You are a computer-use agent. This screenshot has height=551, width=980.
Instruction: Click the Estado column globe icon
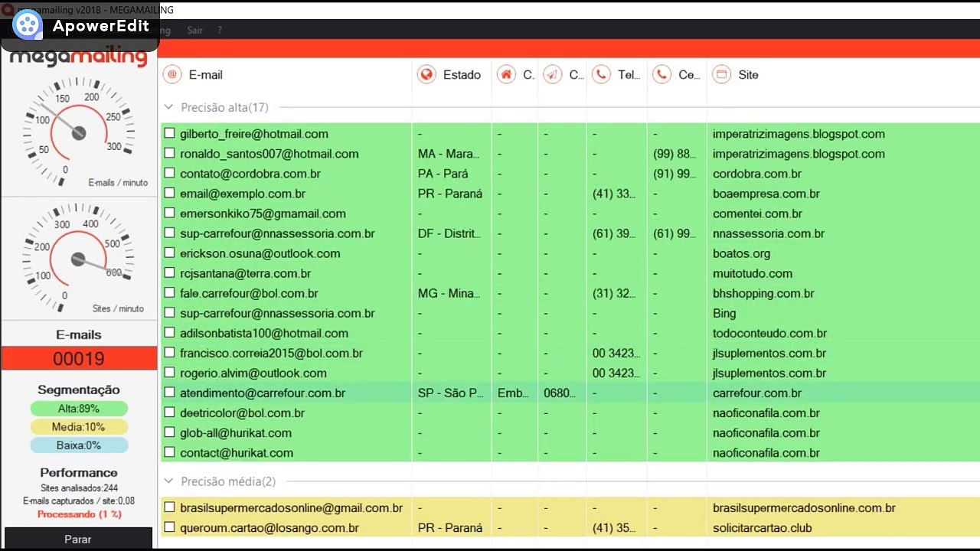click(x=426, y=74)
